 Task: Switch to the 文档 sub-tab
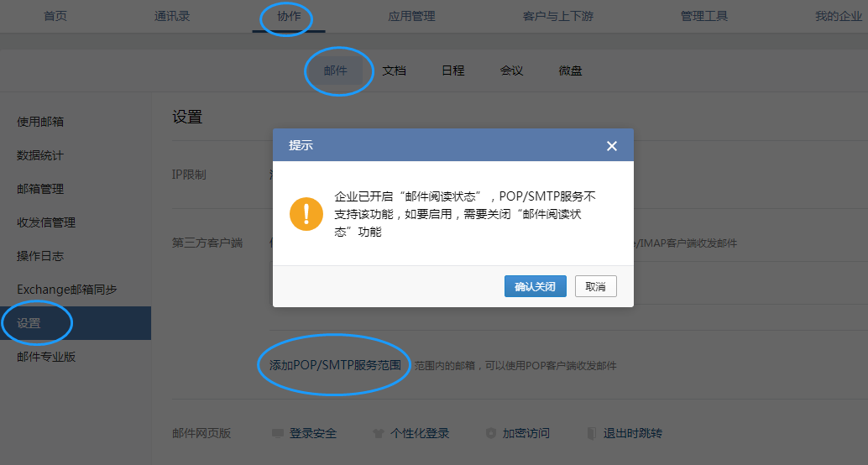pos(395,71)
